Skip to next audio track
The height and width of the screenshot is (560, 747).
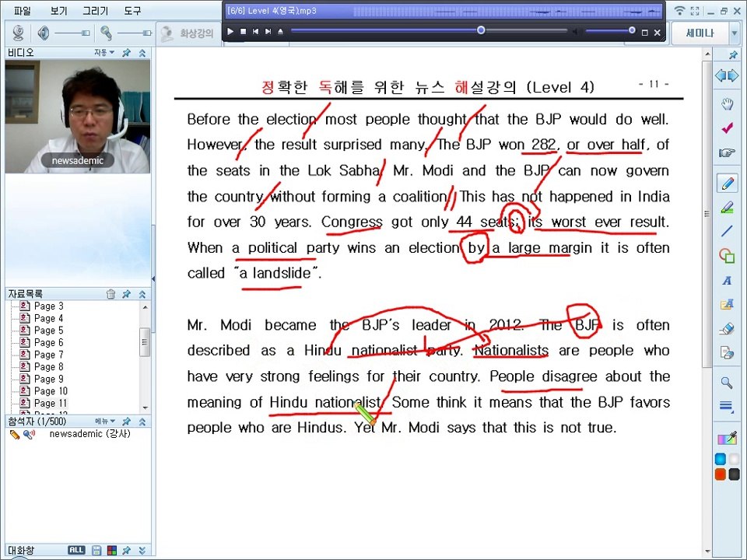pyautogui.click(x=268, y=31)
